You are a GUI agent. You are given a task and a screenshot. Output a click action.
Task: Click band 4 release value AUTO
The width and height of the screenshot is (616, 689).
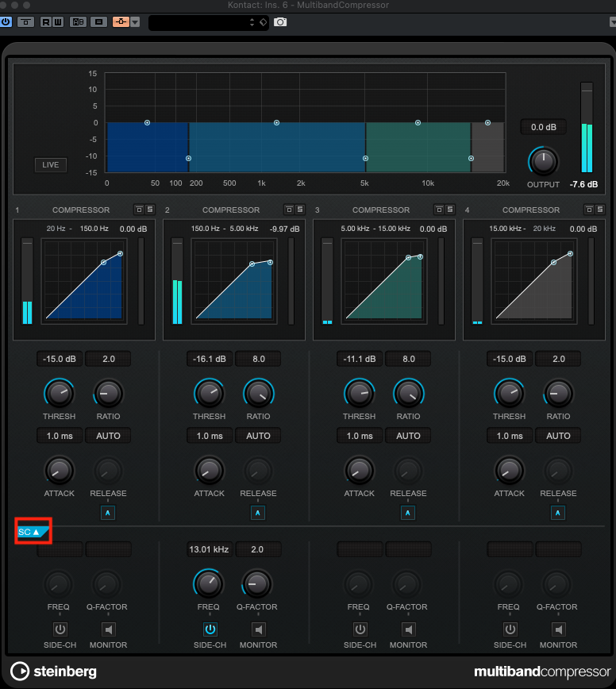558,436
